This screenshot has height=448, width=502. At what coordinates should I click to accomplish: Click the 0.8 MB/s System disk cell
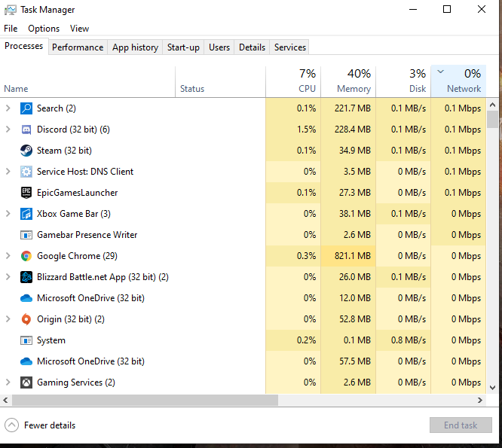[403, 340]
